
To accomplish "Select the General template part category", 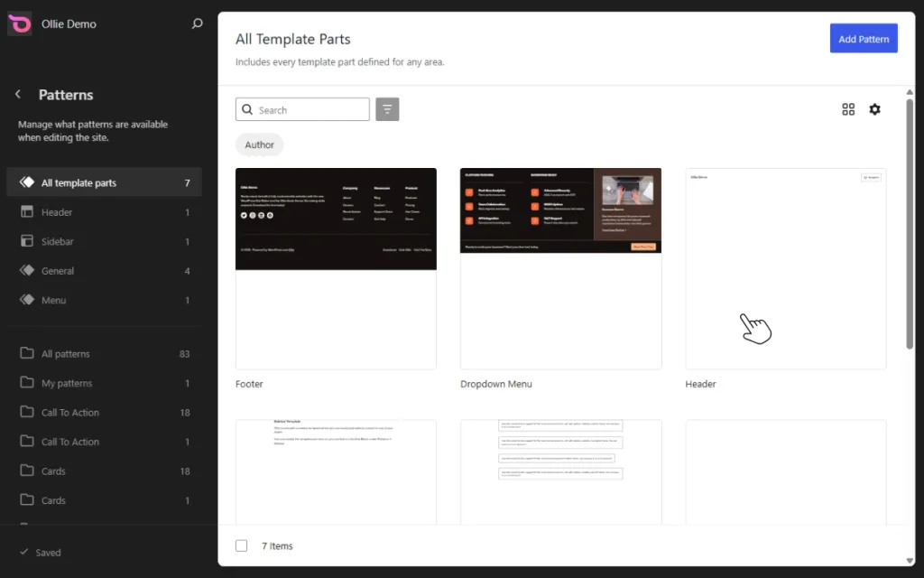I will [x=104, y=271].
